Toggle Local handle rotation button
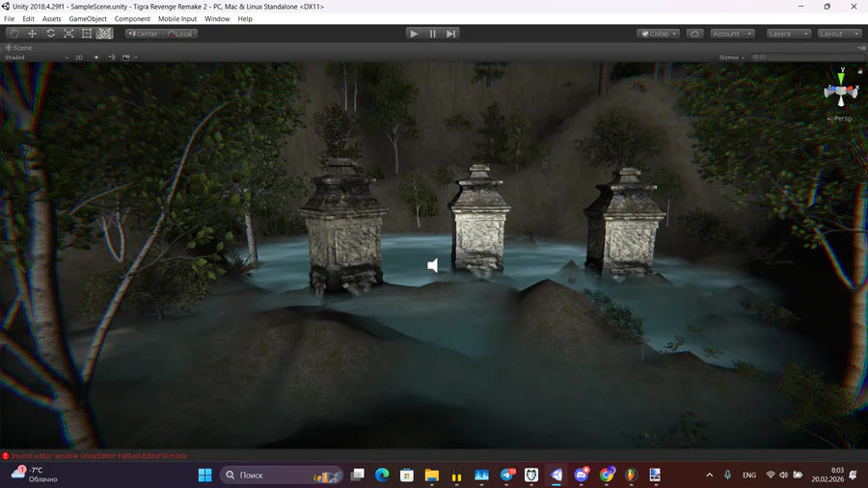This screenshot has width=868, height=488. tap(180, 34)
